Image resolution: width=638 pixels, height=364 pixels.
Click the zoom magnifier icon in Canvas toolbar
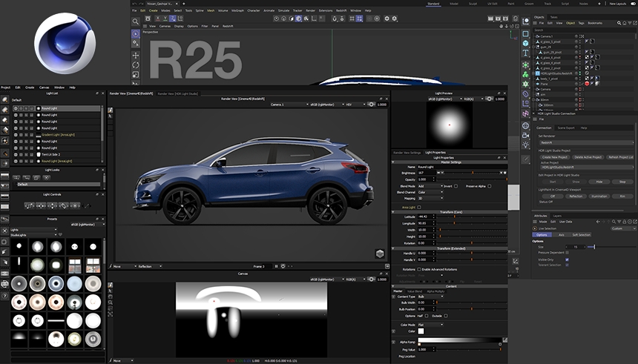point(111,302)
